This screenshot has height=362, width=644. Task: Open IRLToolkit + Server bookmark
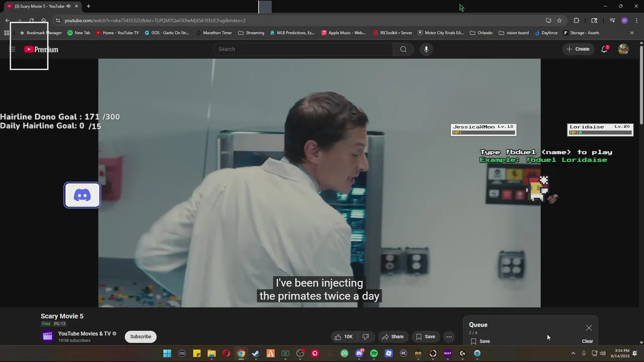tap(392, 33)
